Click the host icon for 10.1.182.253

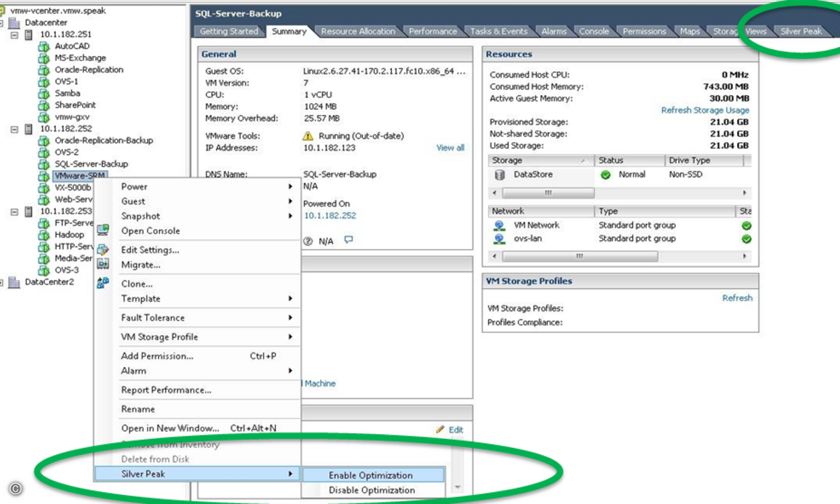(x=29, y=211)
